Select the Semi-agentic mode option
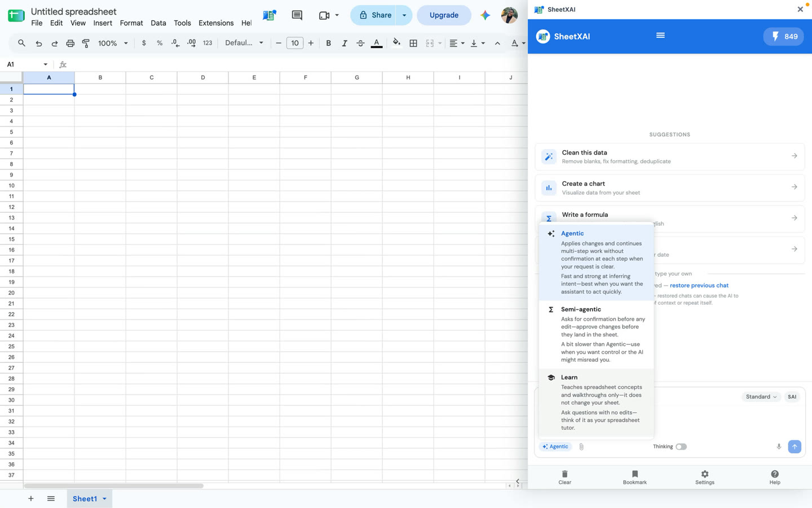Screen dimensions: 812x508 [597, 334]
